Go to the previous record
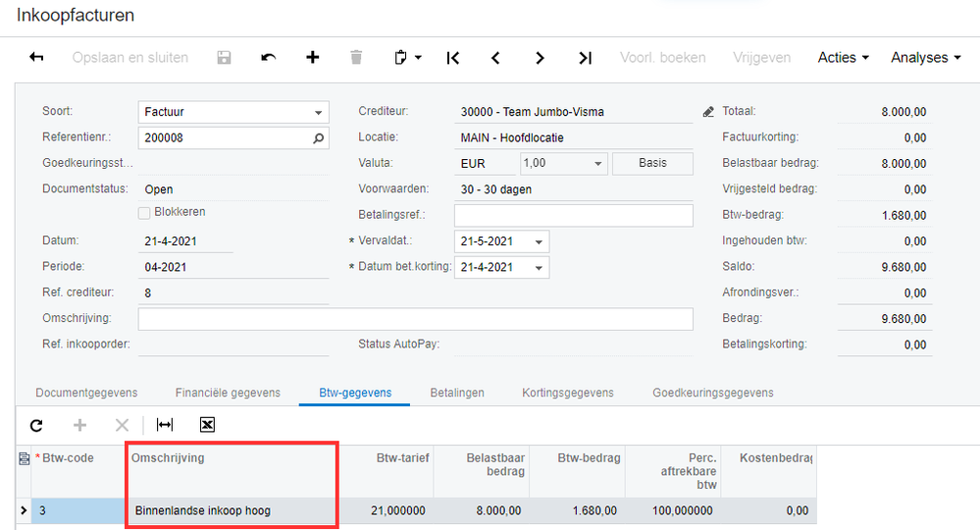 495,58
